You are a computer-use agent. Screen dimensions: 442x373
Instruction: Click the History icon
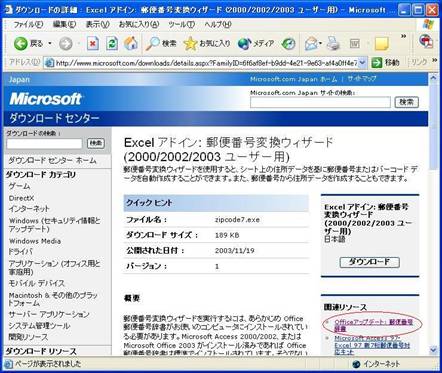point(288,44)
